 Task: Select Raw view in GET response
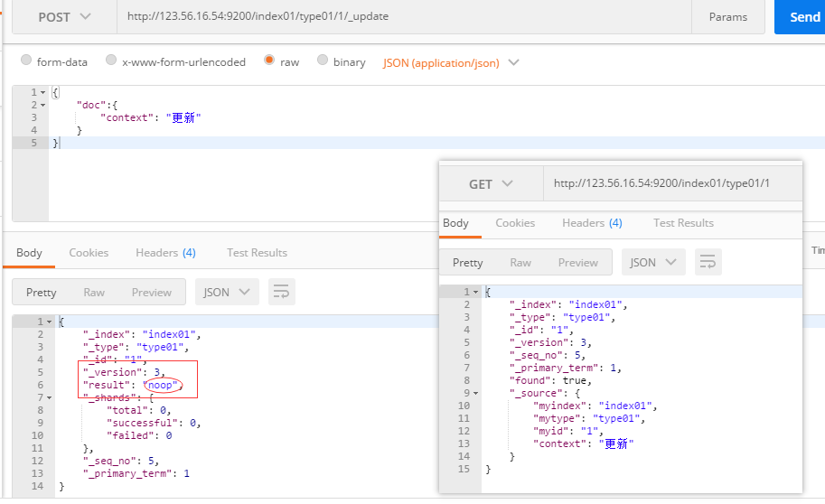(x=520, y=263)
